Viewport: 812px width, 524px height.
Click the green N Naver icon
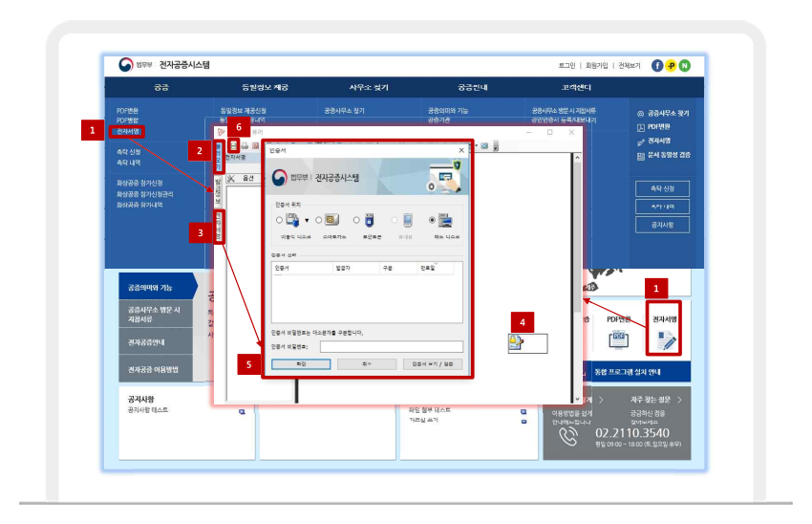coord(684,65)
